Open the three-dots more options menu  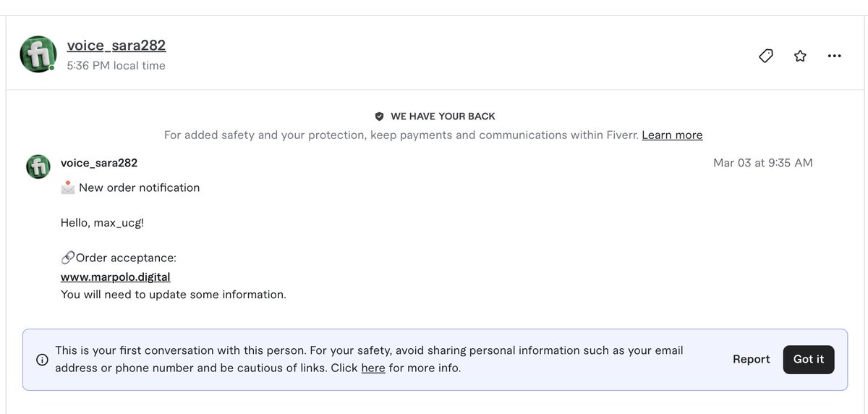coord(834,56)
